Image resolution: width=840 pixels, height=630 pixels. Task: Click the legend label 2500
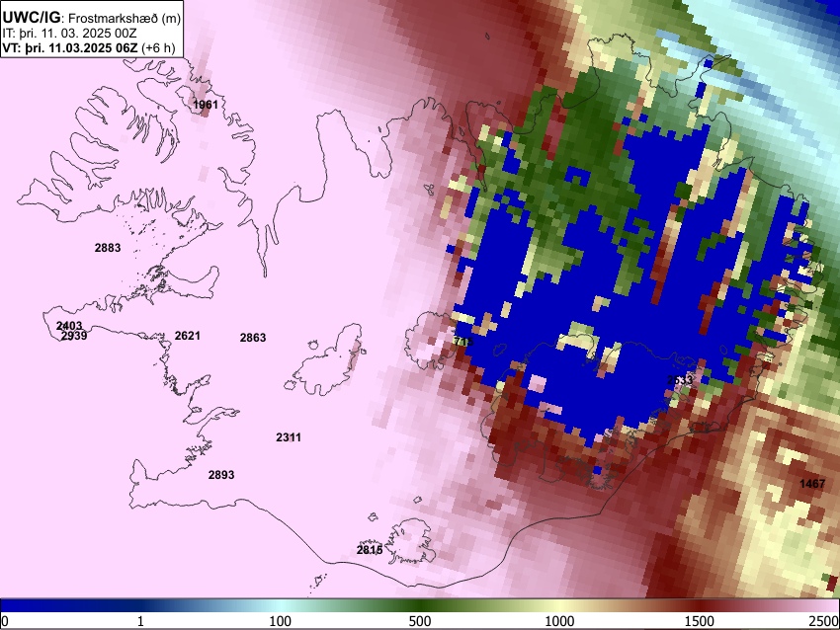(825, 621)
